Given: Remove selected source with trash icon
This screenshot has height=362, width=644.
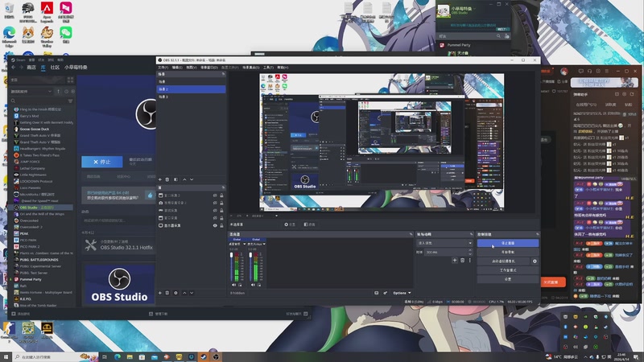Looking at the screenshot, I should pos(167,293).
